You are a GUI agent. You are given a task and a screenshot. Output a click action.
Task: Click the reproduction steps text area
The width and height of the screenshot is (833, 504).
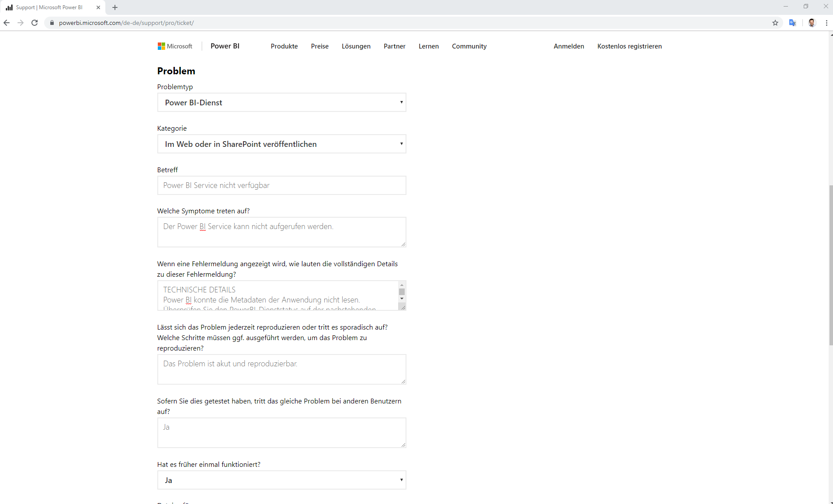pos(282,369)
